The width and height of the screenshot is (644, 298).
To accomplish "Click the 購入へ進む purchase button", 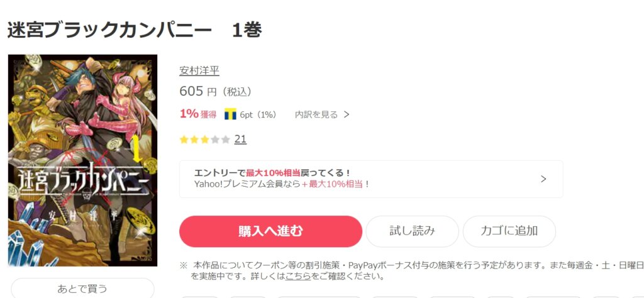I will 270,231.
